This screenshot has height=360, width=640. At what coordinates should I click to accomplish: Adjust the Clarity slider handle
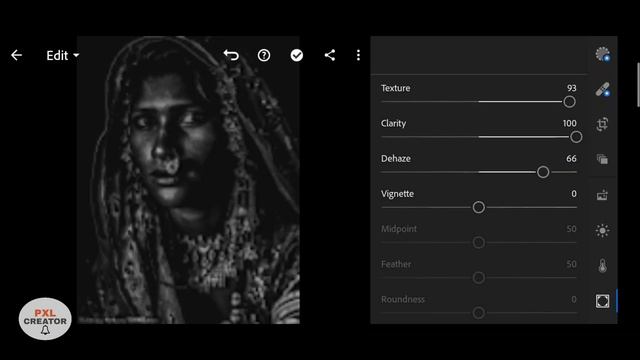(x=576, y=137)
